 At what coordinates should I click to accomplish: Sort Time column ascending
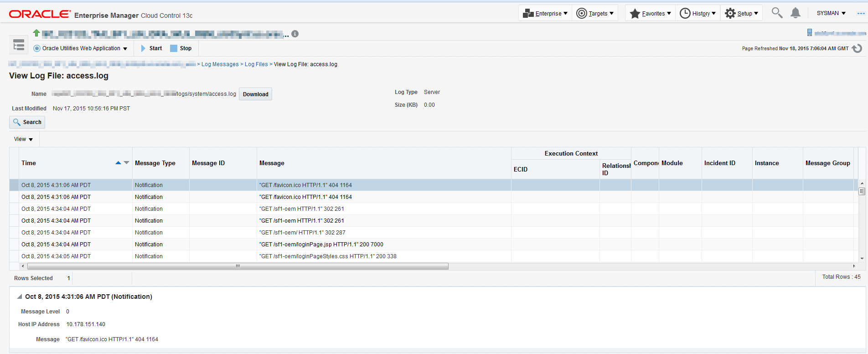tap(119, 163)
